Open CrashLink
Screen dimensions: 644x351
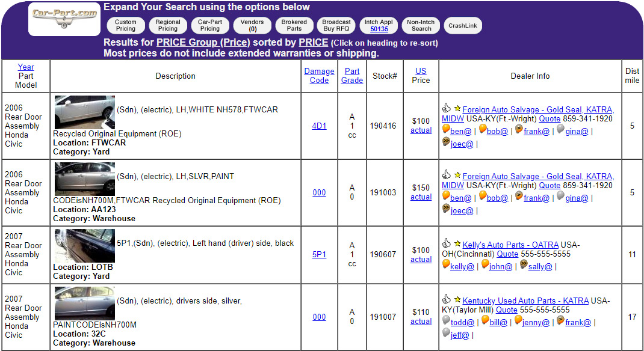463,25
